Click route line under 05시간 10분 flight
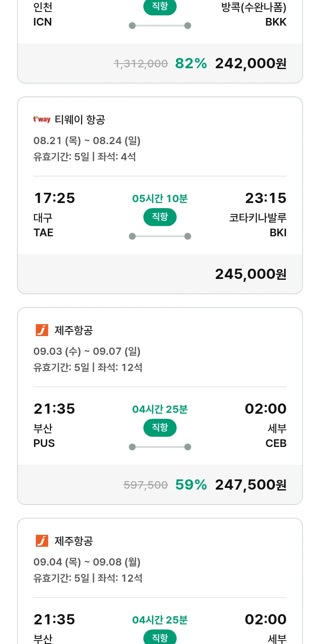320x644 pixels. [160, 236]
